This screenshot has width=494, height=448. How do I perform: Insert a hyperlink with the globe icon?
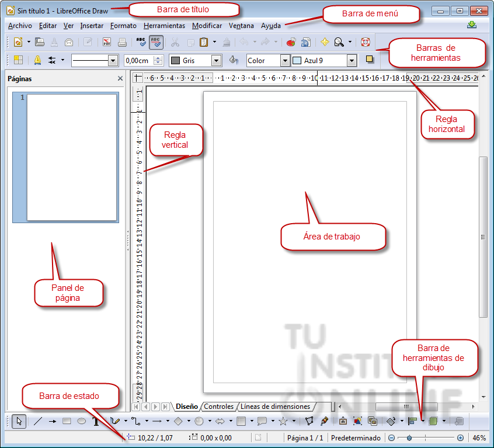click(305, 42)
